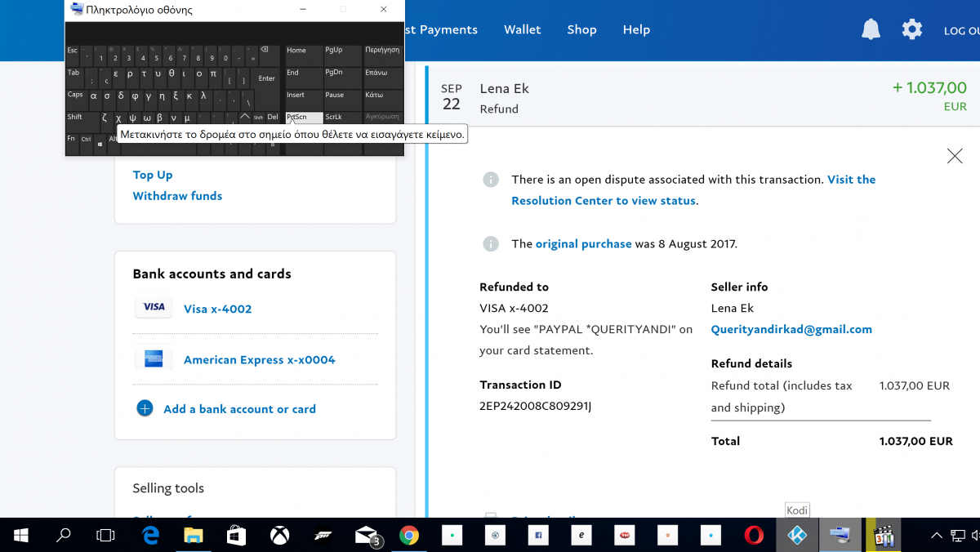Click the Insert key on on-screen keyboard
This screenshot has width=980, height=552.
(304, 100)
